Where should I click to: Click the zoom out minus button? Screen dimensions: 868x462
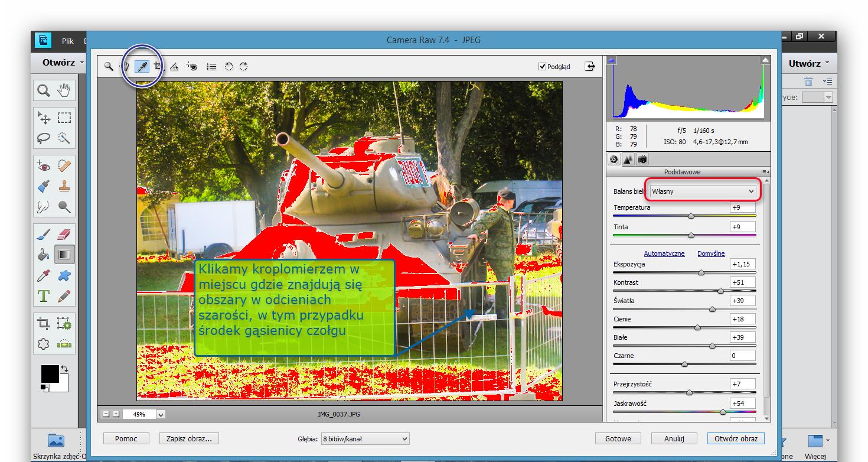pos(106,414)
